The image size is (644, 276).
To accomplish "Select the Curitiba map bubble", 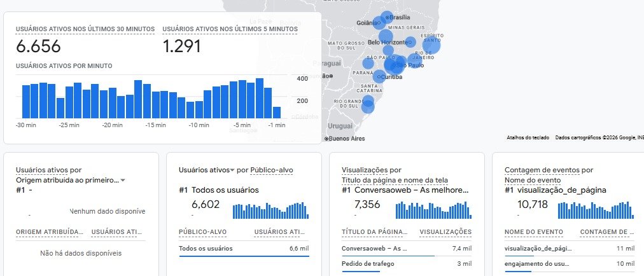I will 379,76.
